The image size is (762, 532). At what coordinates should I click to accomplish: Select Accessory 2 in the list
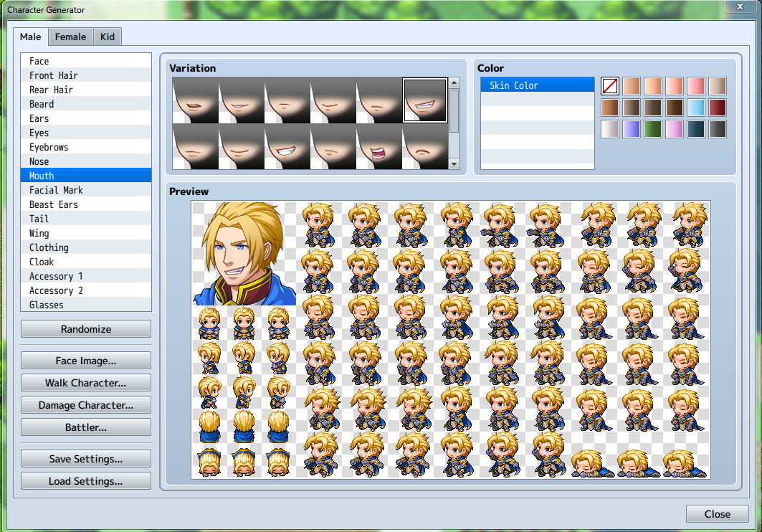(86, 290)
